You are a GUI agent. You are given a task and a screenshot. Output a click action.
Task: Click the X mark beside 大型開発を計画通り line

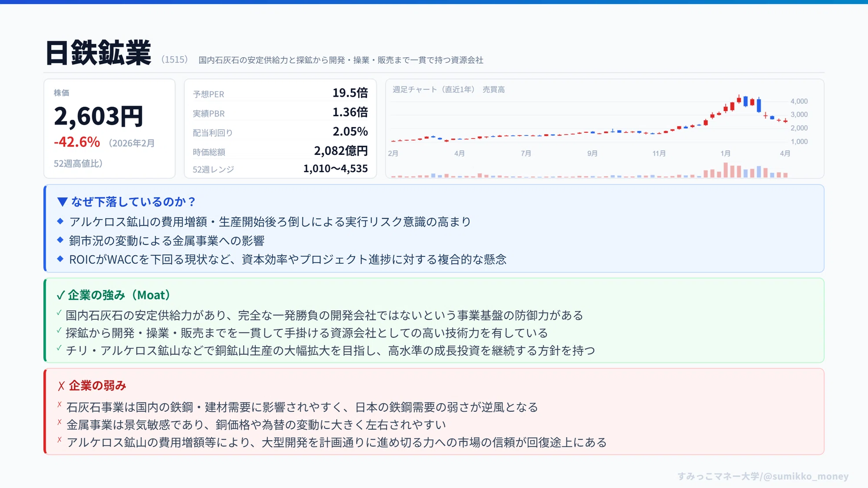(59, 440)
